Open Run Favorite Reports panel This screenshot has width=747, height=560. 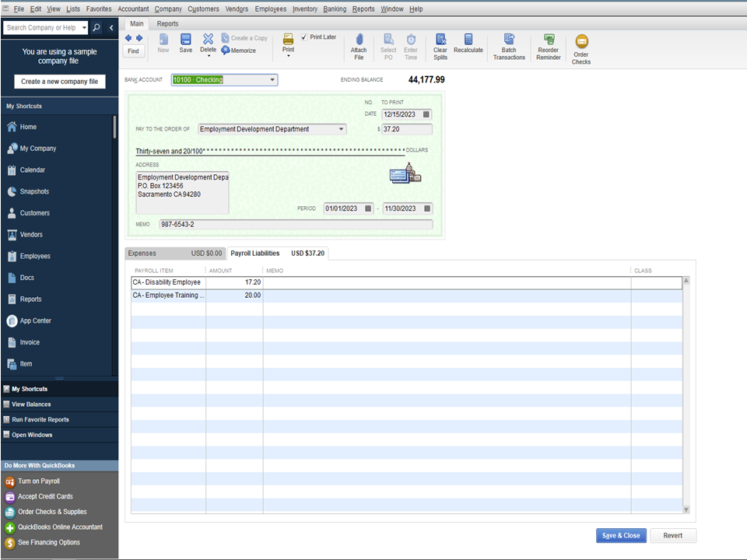point(59,419)
